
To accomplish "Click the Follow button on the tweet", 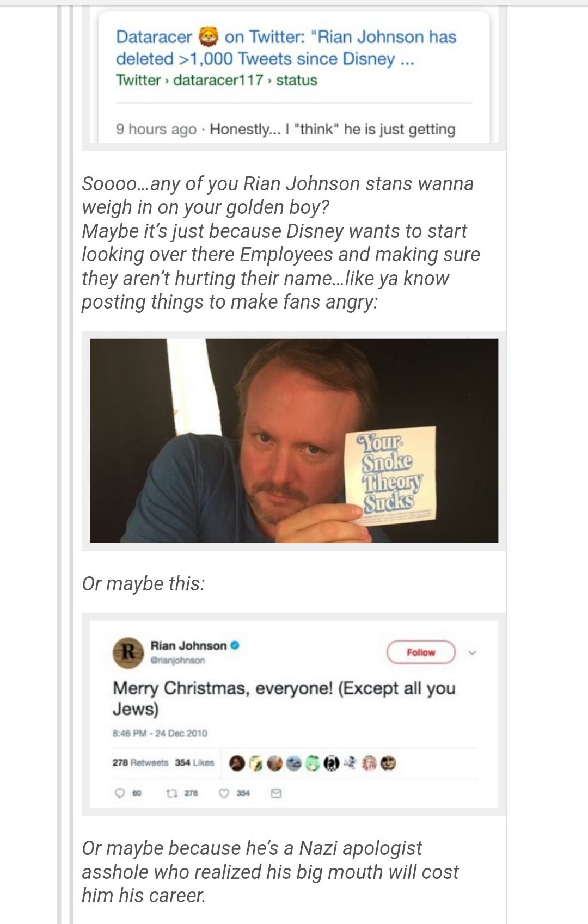I will point(421,652).
